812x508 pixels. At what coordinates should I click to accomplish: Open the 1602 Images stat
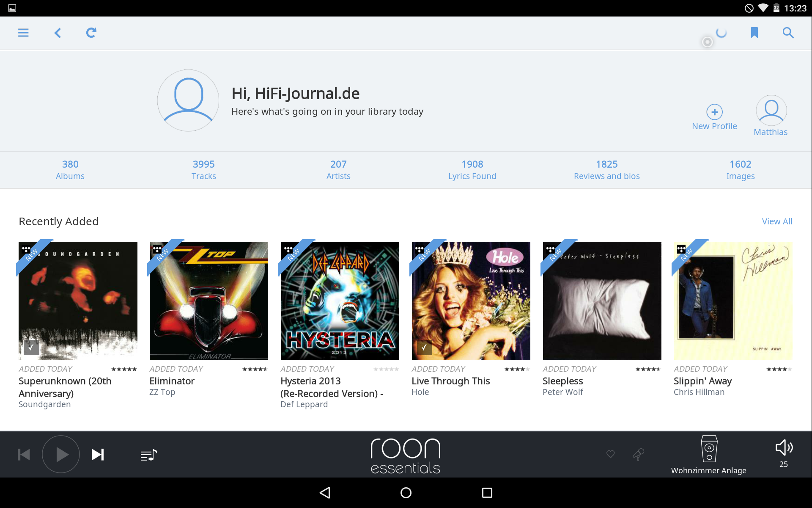pyautogui.click(x=741, y=170)
